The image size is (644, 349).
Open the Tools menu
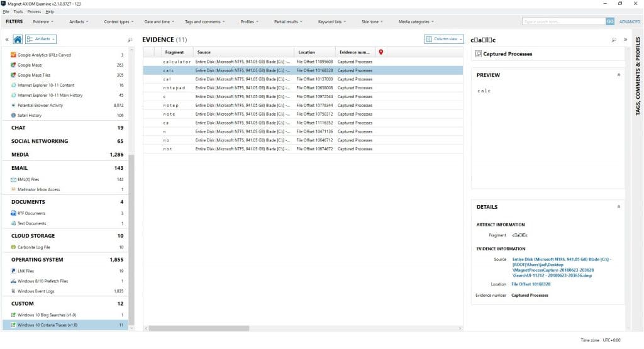[18, 12]
